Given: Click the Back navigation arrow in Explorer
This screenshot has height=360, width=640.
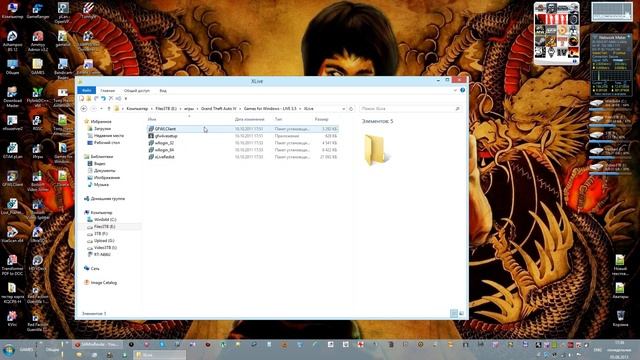Looking at the screenshot, I should click(84, 109).
